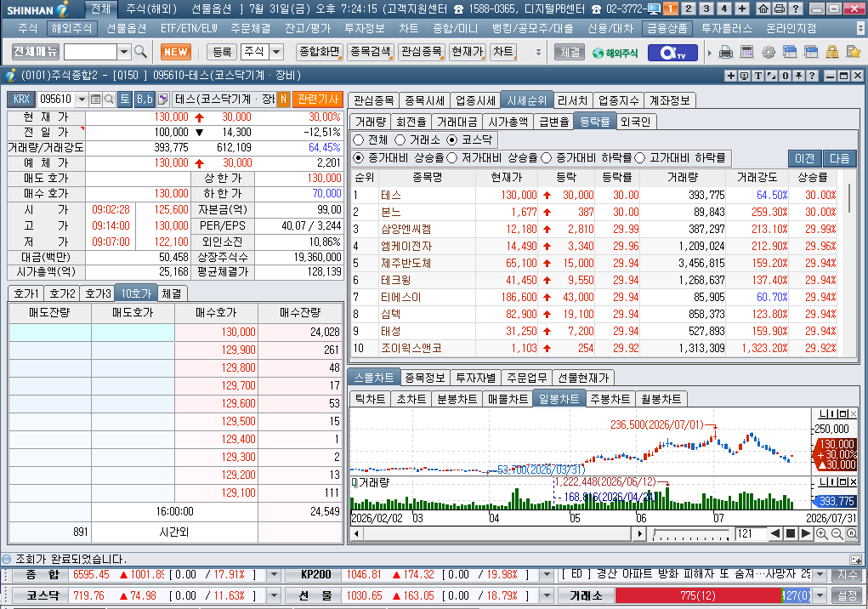Click the plus icon in inner window titlebar
Image resolution: width=868 pixels, height=609 pixels.
pos(731,76)
